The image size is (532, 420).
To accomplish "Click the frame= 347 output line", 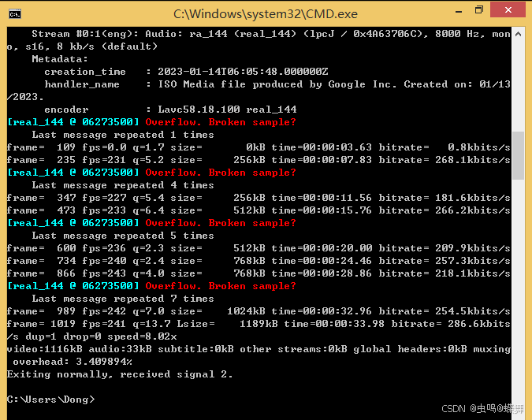I will click(259, 198).
